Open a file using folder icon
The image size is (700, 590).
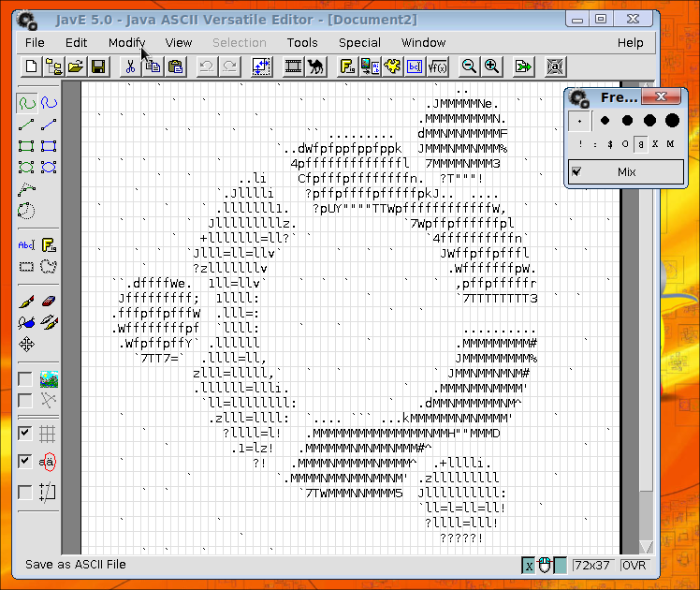click(x=77, y=67)
